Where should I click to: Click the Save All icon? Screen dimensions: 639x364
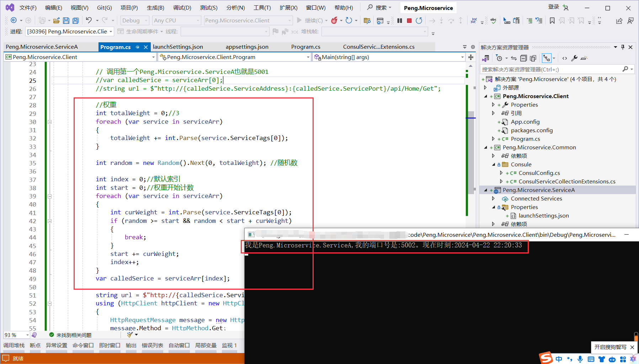tap(76, 21)
